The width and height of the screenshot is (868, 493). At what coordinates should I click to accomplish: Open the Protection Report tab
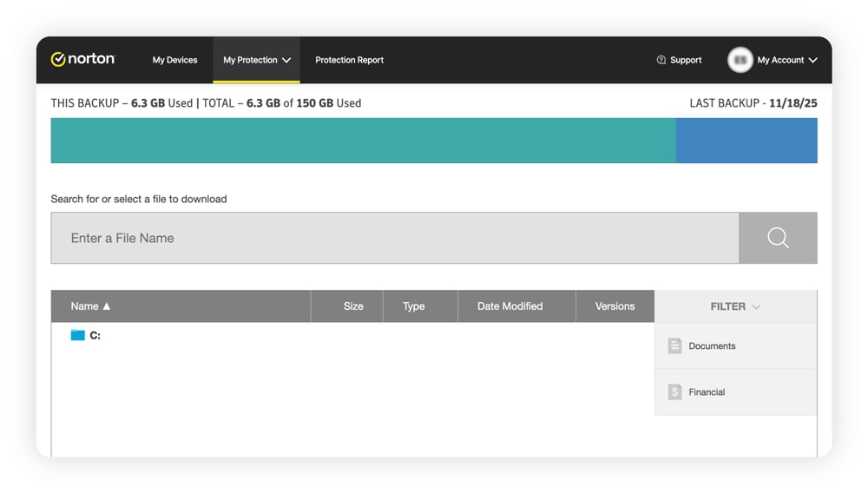[349, 60]
